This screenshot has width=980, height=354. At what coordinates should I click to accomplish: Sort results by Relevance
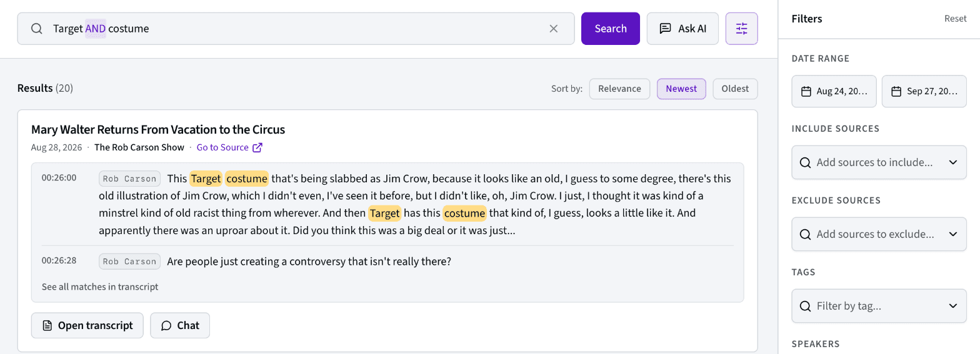619,89
